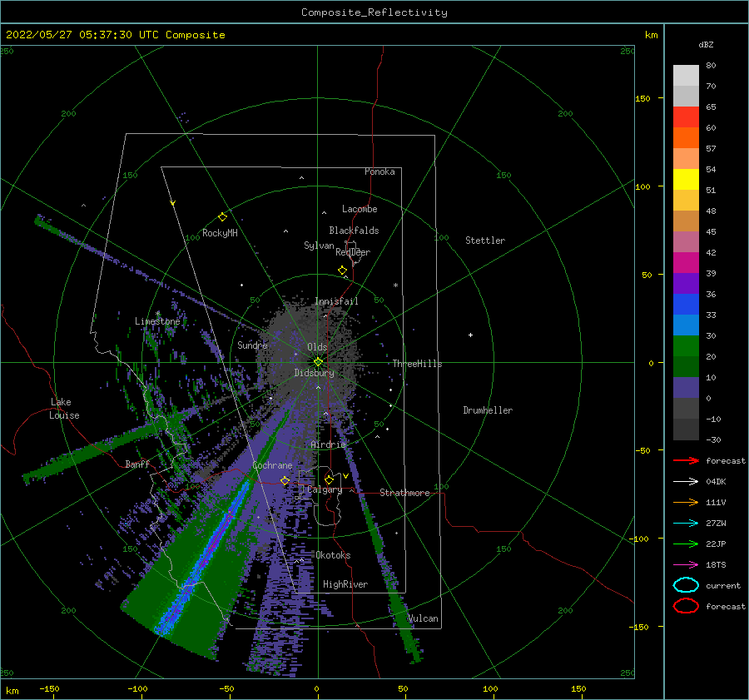Click the 111V legend text
The width and height of the screenshot is (749, 700).
pos(716,502)
